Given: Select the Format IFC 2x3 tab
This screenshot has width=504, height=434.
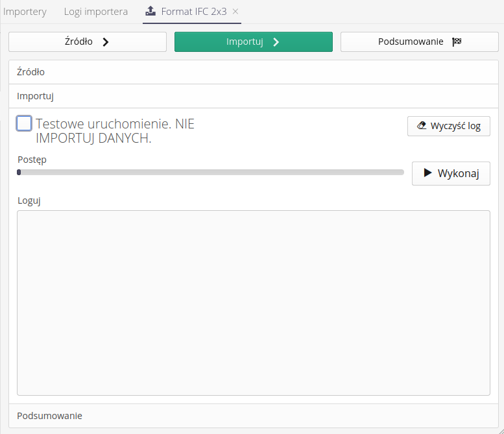Looking at the screenshot, I should [x=194, y=12].
